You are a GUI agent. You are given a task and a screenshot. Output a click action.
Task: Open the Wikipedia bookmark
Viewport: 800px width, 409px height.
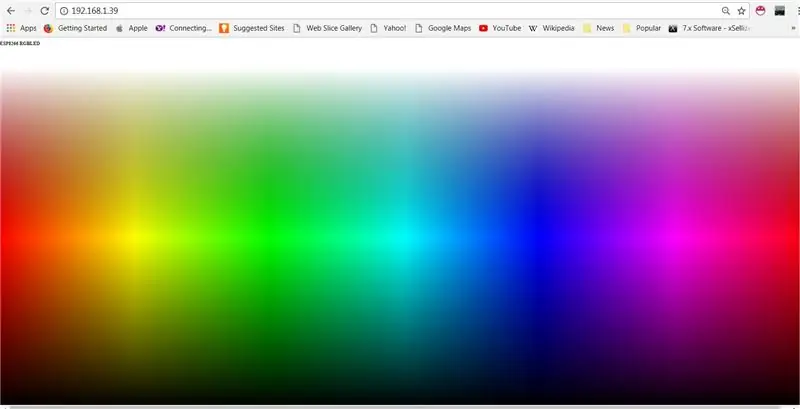click(552, 28)
